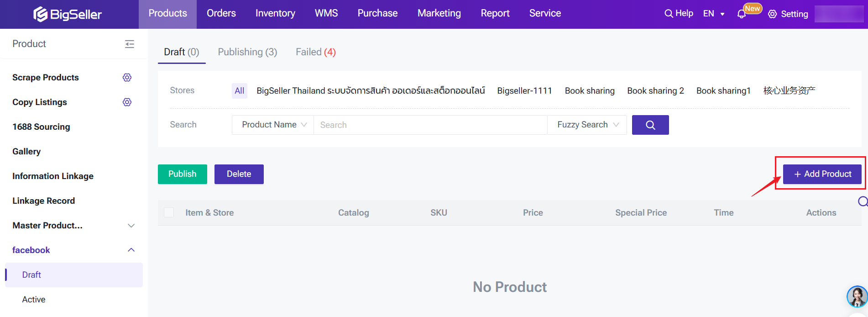The height and width of the screenshot is (317, 868).
Task: Open Copy Listings settings gear
Action: (x=127, y=102)
